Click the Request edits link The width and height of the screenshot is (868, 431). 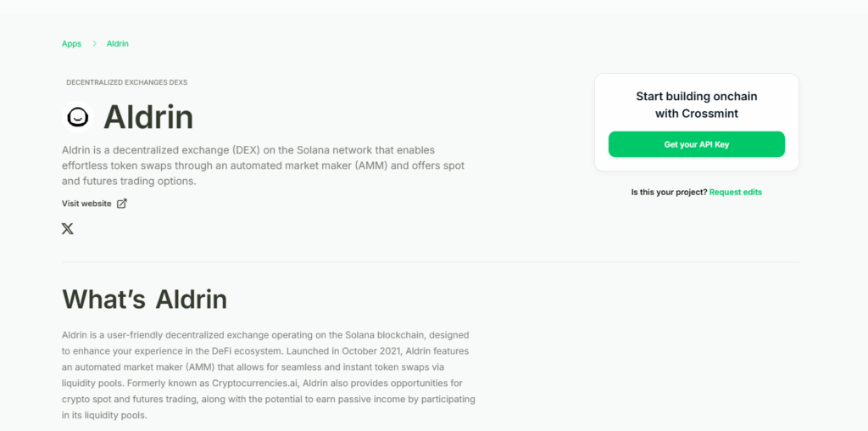click(736, 193)
